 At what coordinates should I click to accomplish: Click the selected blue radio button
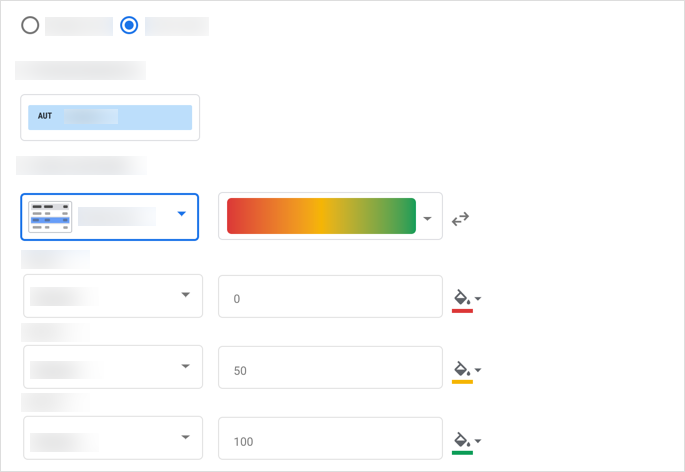(x=129, y=26)
